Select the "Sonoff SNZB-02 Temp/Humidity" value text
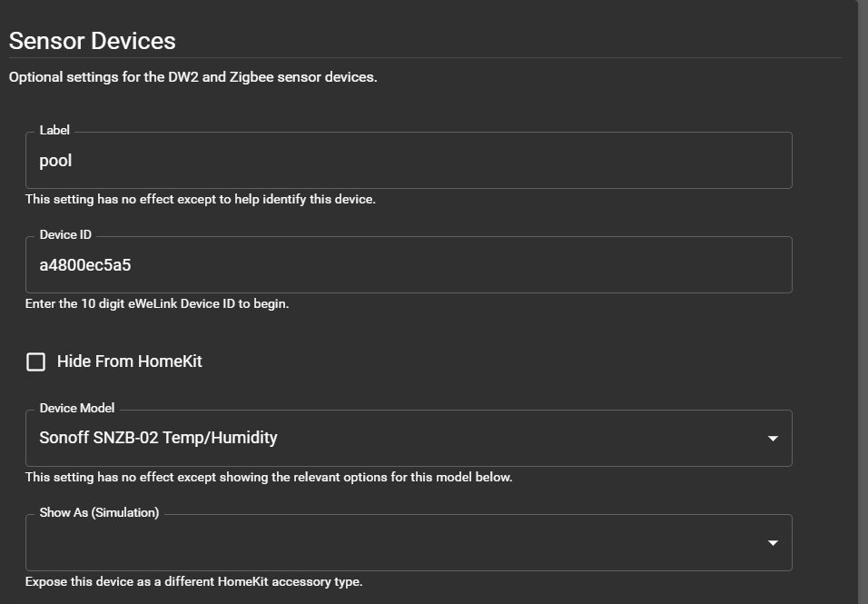The width and height of the screenshot is (868, 604). (158, 438)
